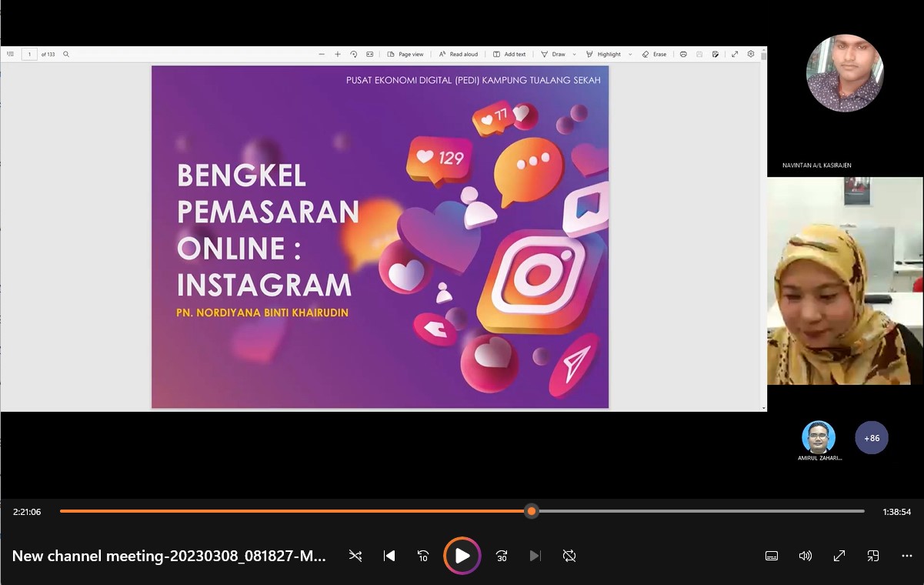Enter full screen PDF view
This screenshot has width=924, height=585.
[x=735, y=54]
